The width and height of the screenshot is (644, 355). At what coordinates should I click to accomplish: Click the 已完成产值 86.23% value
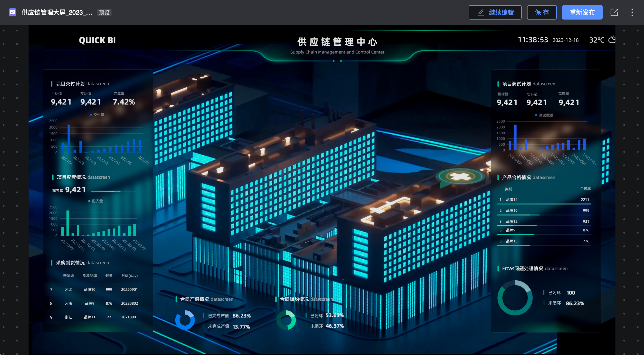pos(241,315)
